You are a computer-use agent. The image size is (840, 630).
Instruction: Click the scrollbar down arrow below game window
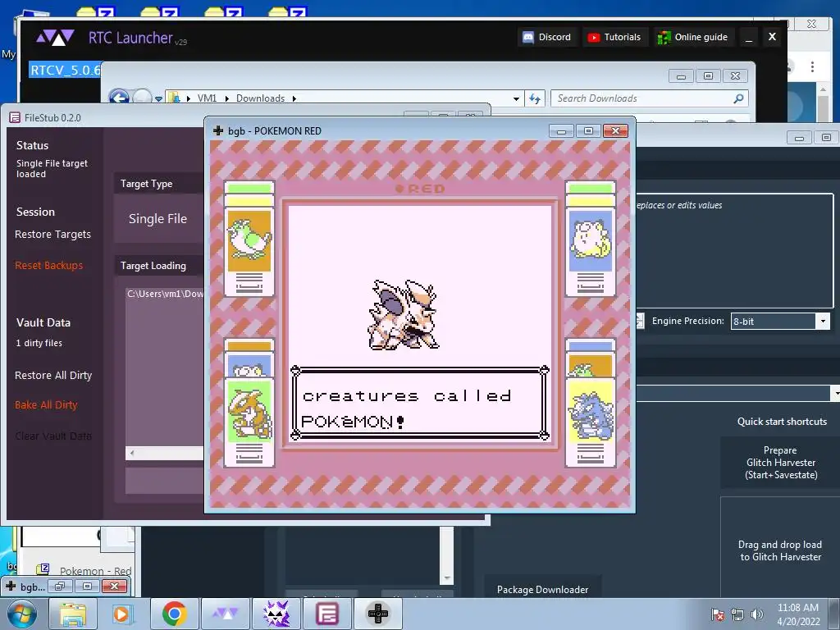pos(447,578)
